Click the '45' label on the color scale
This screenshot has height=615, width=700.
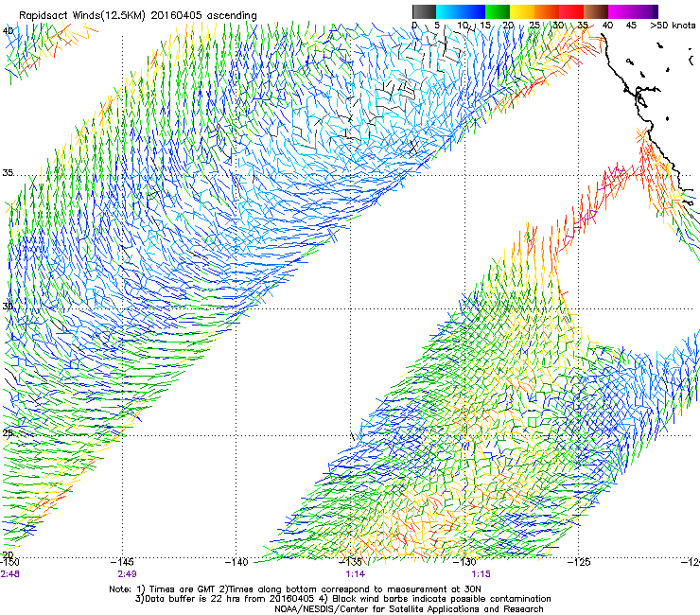[630, 25]
